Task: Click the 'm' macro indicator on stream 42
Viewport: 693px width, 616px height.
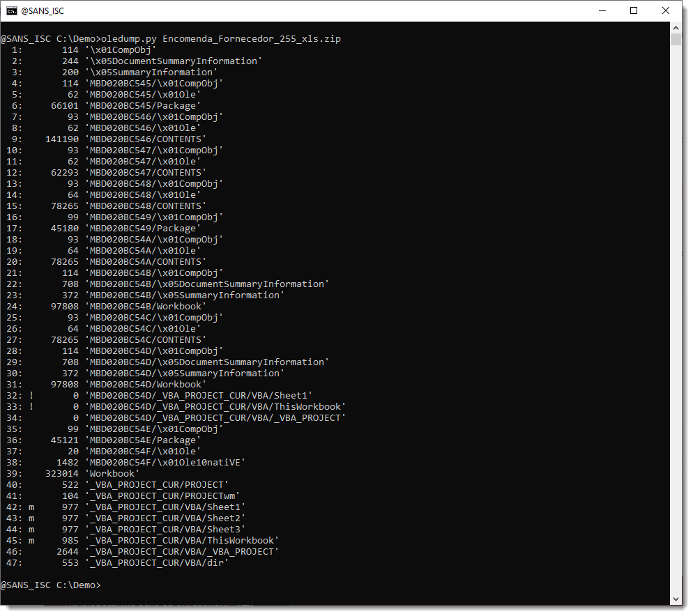Action: coord(31,507)
